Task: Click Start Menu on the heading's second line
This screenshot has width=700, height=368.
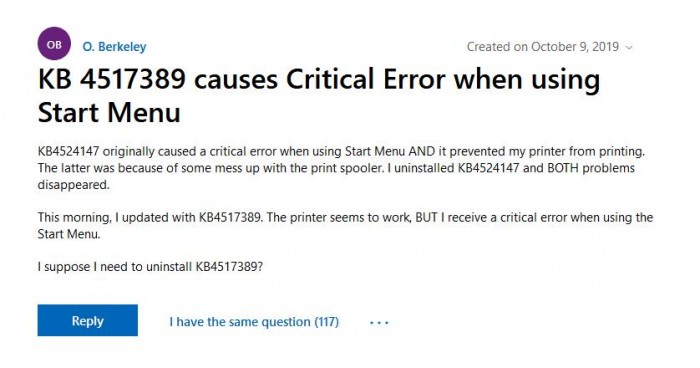Action: 109,112
